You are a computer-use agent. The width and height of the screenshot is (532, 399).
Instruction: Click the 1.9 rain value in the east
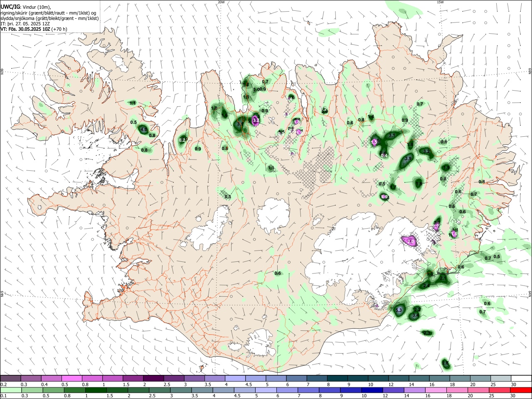[446, 167]
